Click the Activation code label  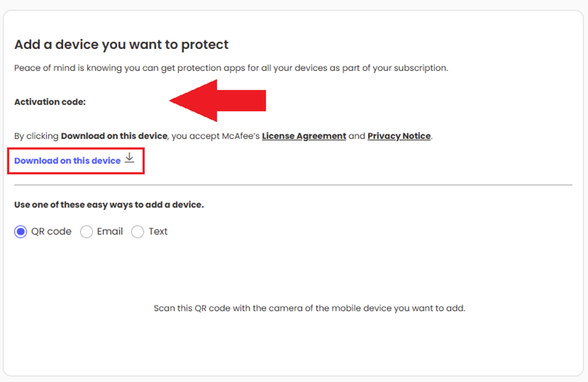click(50, 101)
